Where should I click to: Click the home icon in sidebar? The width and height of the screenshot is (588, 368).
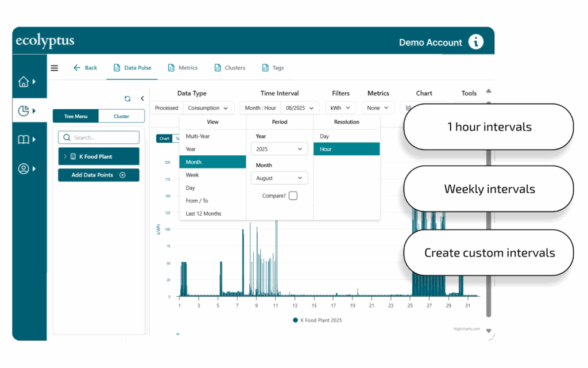24,82
